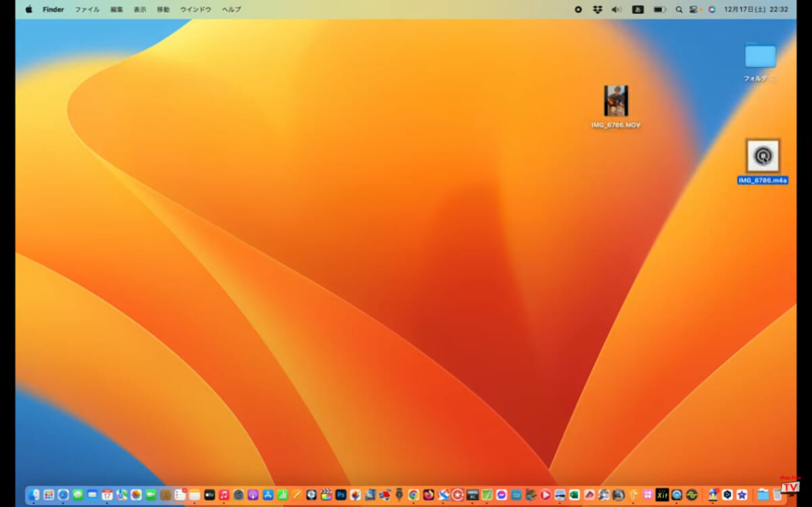Launch Final Cut Pro from the Dock
Image resolution: width=812 pixels, height=507 pixels.
(x=326, y=495)
